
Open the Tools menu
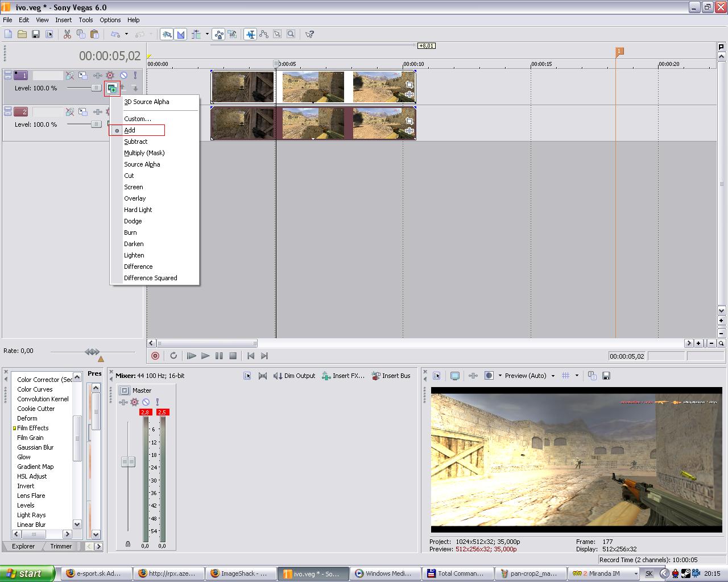pyautogui.click(x=86, y=20)
